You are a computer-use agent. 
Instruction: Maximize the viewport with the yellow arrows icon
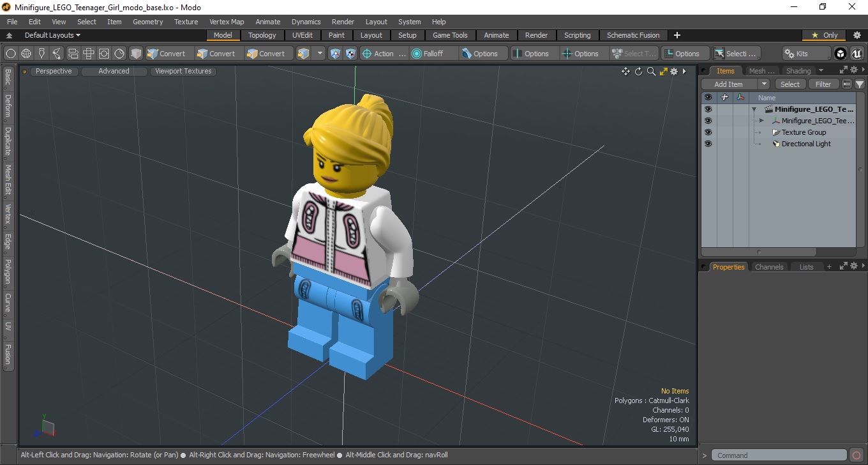[x=664, y=72]
